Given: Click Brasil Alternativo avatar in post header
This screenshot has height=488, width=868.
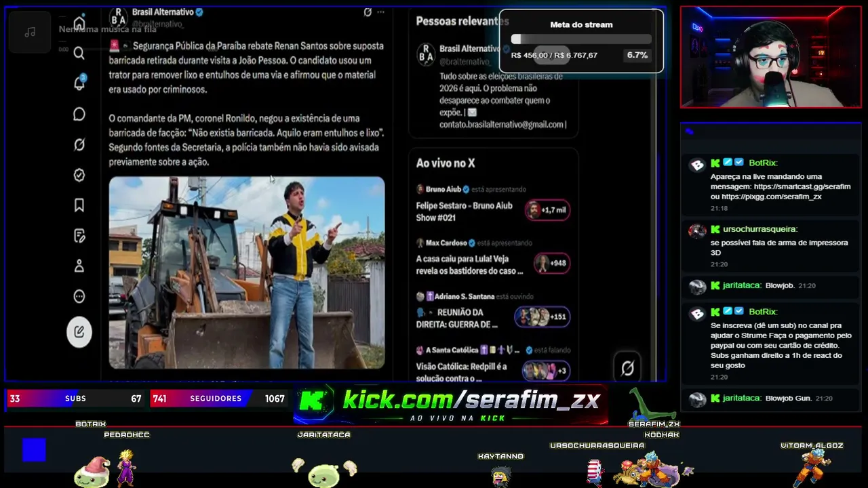Looking at the screenshot, I should click(119, 18).
